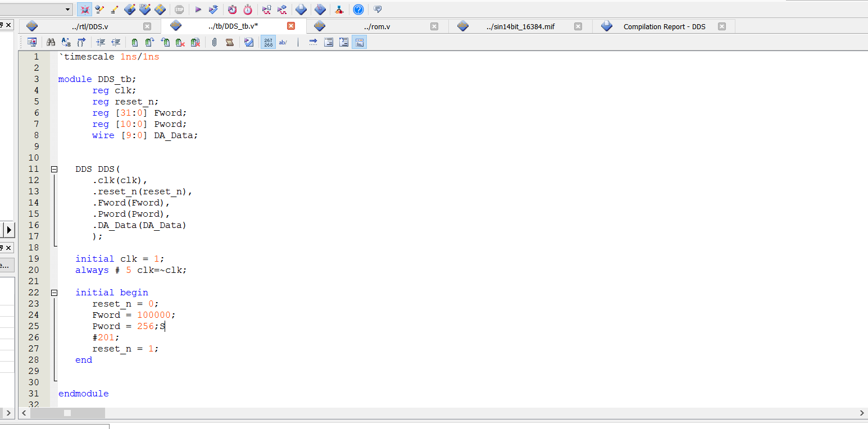868x429 pixels.
Task: Click the horizontal scrollbar thumb
Action: pos(67,413)
